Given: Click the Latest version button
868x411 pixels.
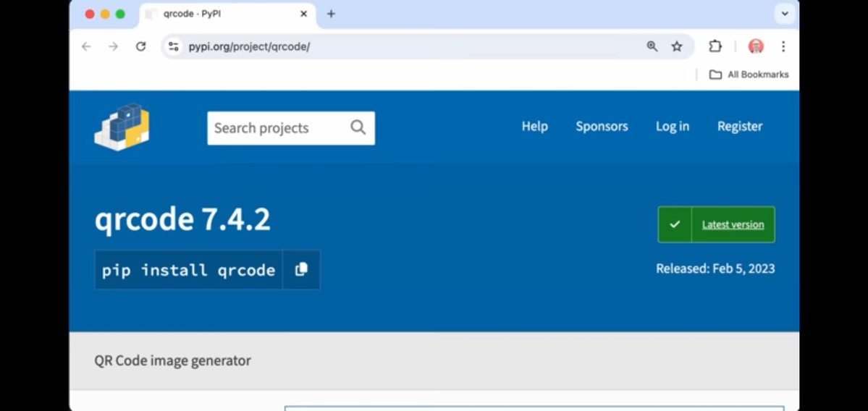Looking at the screenshot, I should pyautogui.click(x=716, y=224).
